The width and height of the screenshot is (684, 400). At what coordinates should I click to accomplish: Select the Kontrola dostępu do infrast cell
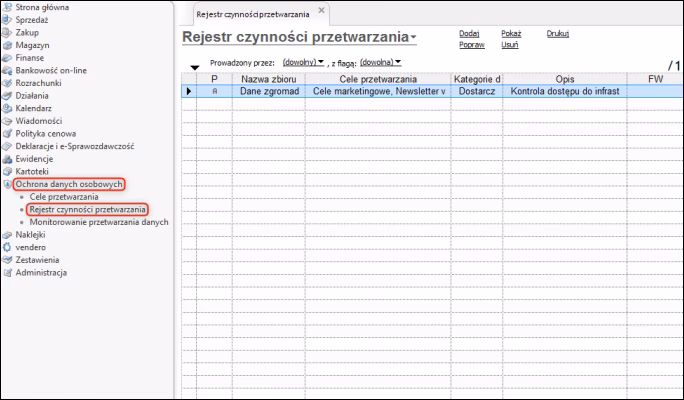click(x=565, y=91)
